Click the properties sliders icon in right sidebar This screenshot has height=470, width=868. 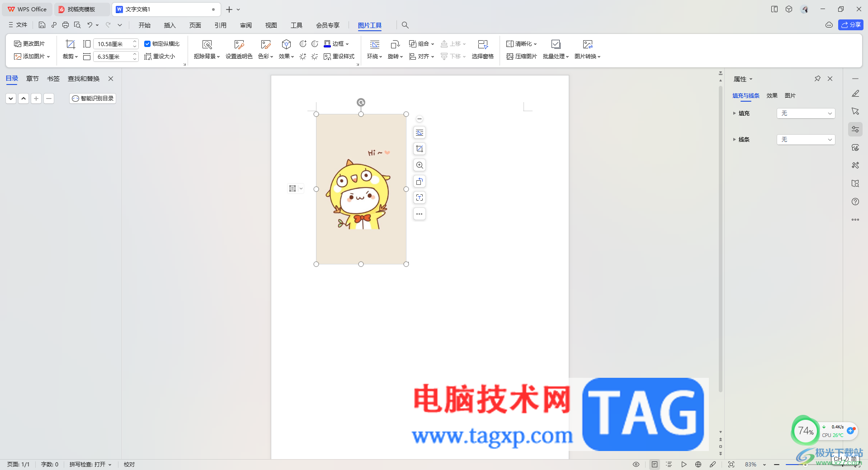855,129
